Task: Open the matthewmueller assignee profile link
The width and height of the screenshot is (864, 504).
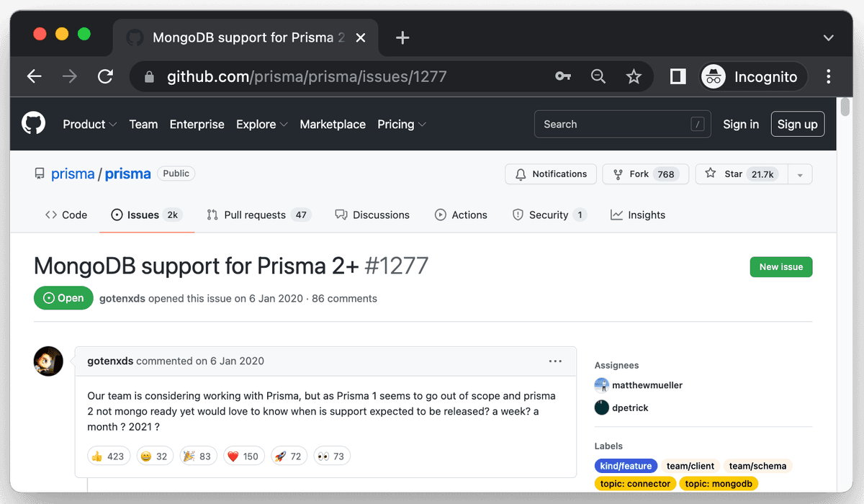Action: click(x=647, y=385)
